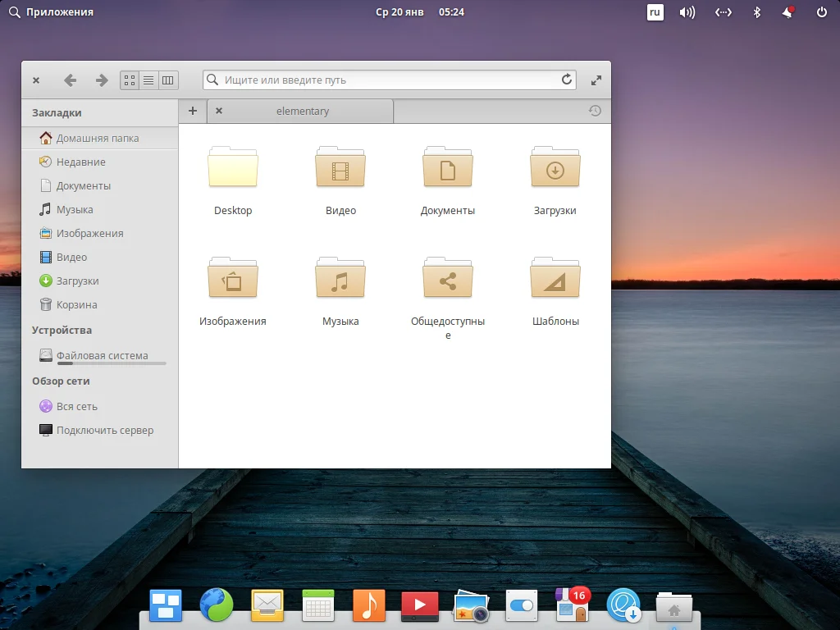Select Корзина in the sidebar
The width and height of the screenshot is (840, 630).
click(x=76, y=304)
